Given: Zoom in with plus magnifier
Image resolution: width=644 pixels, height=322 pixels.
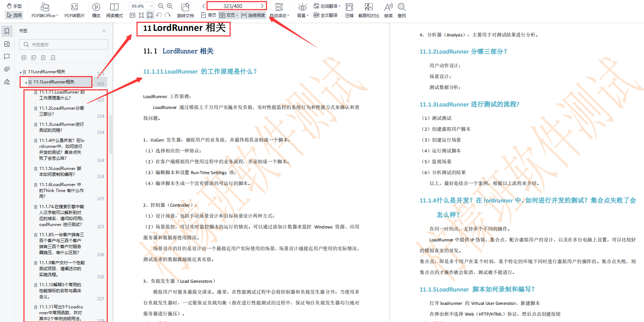Looking at the screenshot, I should tap(170, 6).
